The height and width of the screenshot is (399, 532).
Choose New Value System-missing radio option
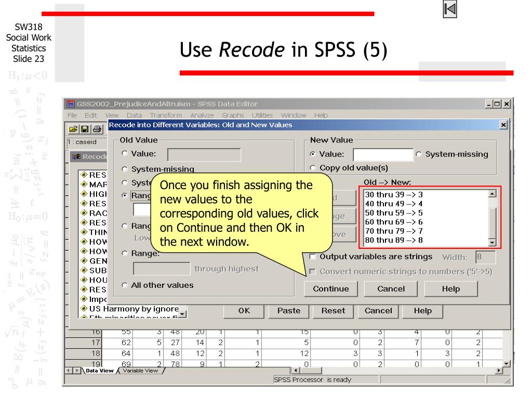pos(419,154)
